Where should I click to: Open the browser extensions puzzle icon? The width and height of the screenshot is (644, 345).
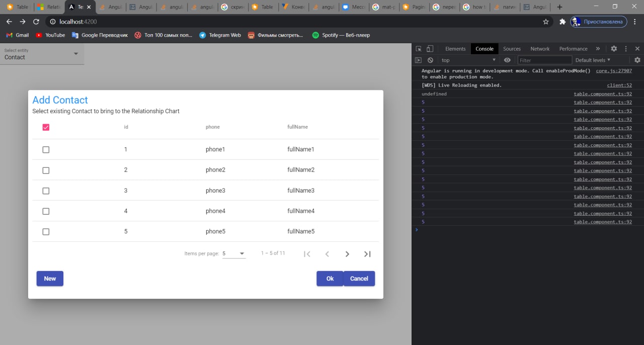pos(562,22)
